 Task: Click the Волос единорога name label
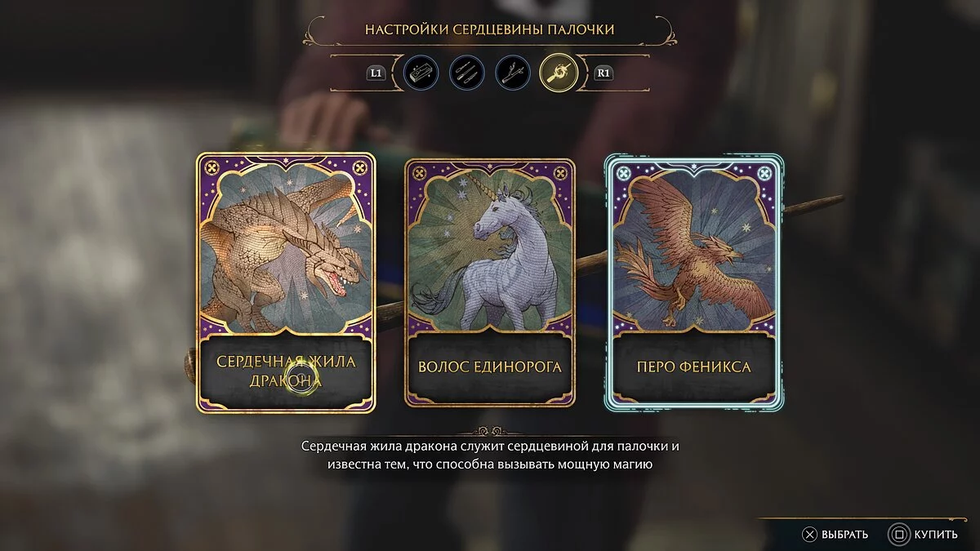[490, 367]
